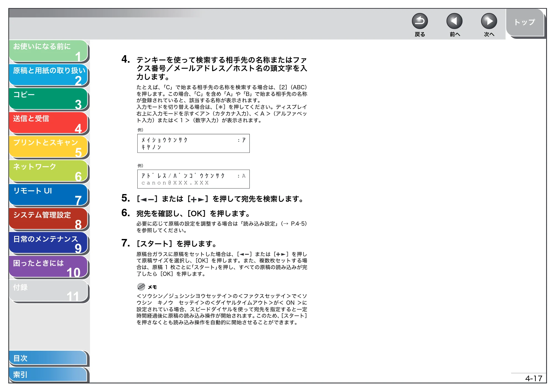Click the step 4 heading テンキーを使って検索する
This screenshot has width=555, height=392.
[221, 68]
